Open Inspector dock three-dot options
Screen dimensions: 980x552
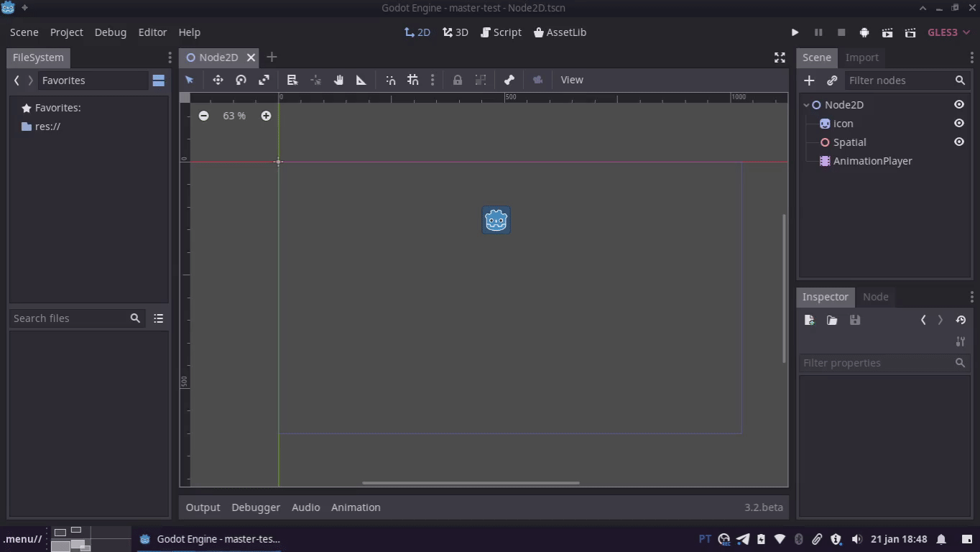[x=972, y=297]
